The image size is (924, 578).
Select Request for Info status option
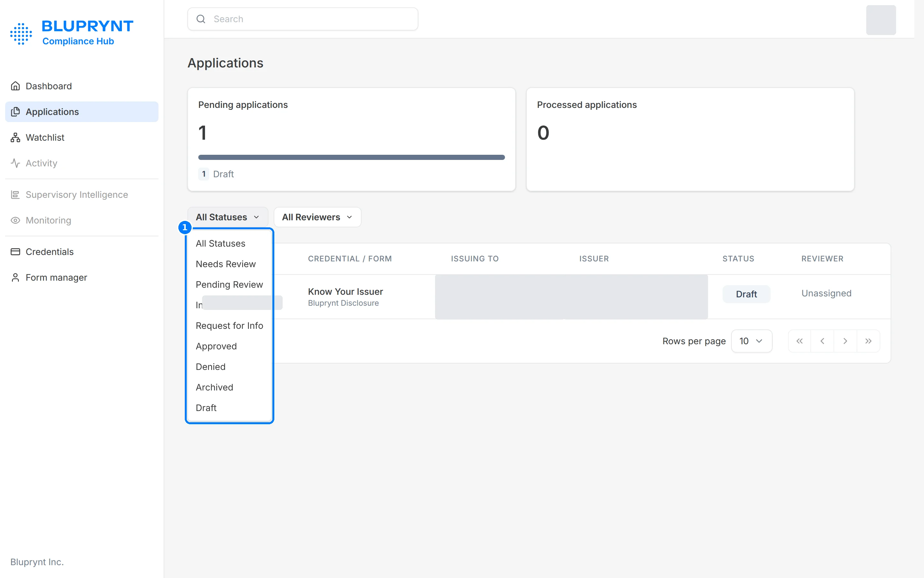point(229,326)
